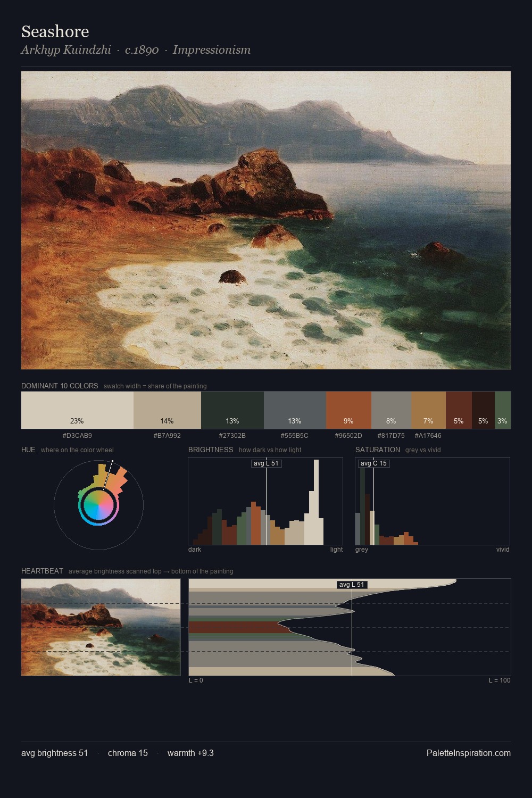Open the main Seashore painting image
Viewport: 532px width, 798px height.
pyautogui.click(x=266, y=220)
